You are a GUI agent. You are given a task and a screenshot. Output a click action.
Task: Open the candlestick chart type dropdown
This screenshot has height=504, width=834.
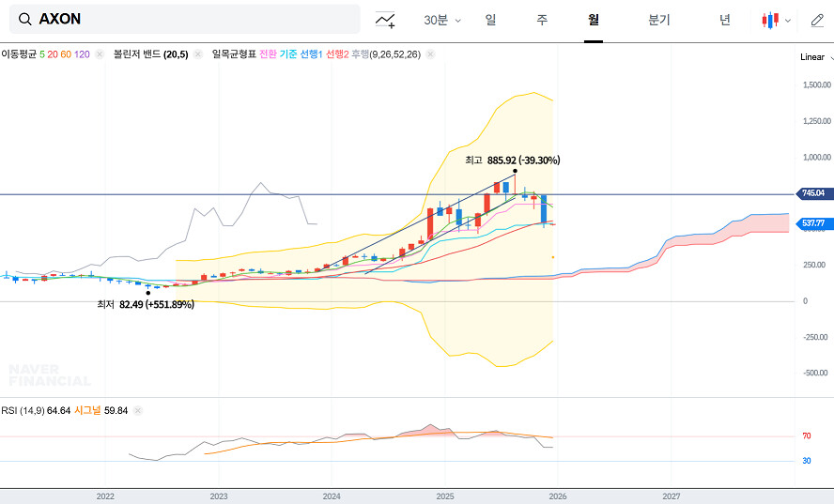click(x=776, y=21)
